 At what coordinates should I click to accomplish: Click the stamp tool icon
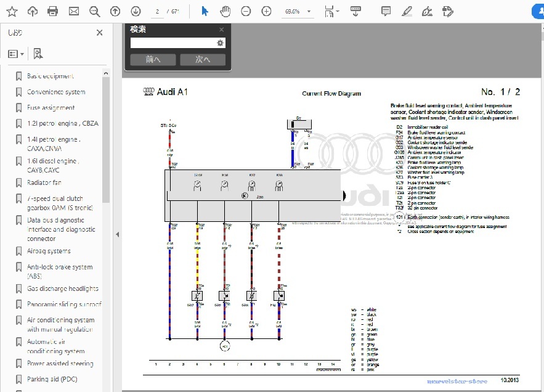point(448,12)
